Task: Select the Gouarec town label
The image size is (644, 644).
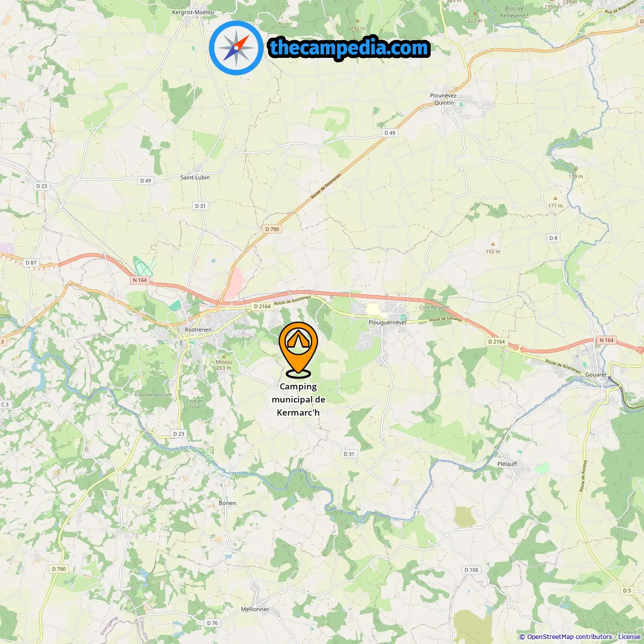Action: (596, 374)
